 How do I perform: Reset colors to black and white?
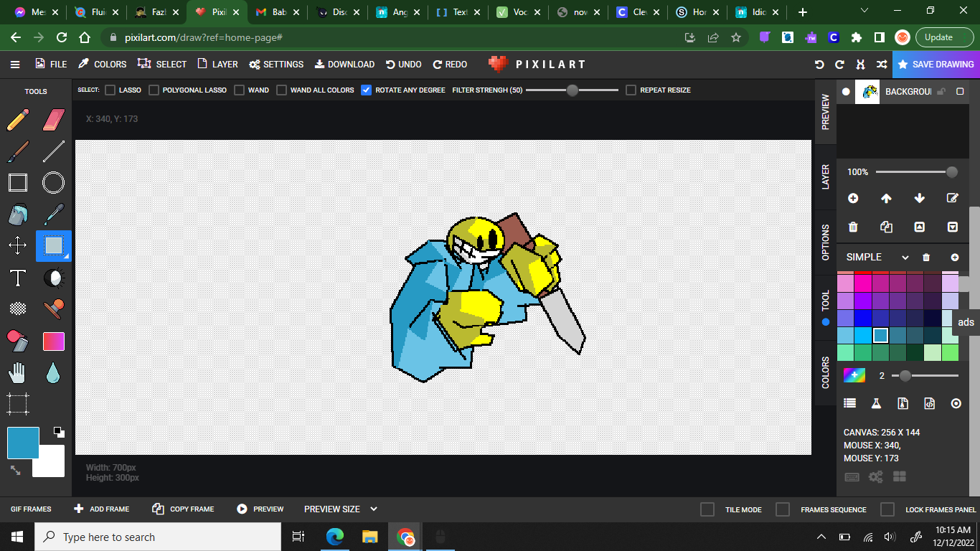point(59,432)
